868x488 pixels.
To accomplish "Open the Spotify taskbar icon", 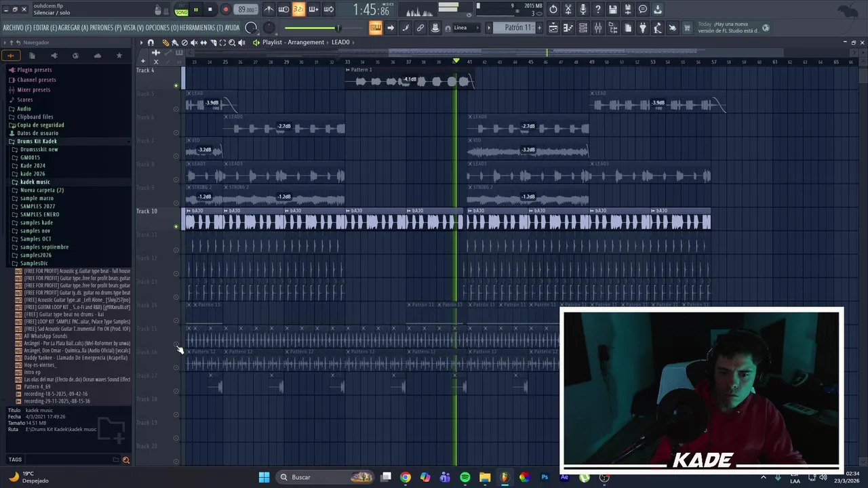I will click(465, 477).
